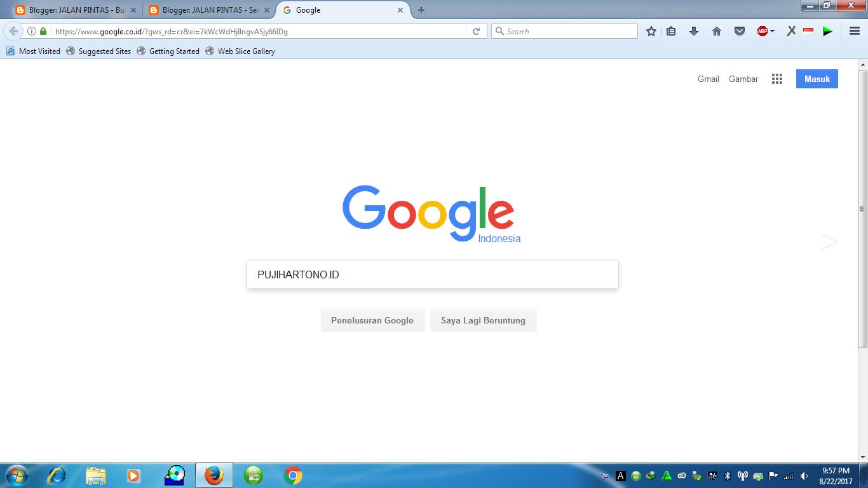The width and height of the screenshot is (868, 488).
Task: Click the Indonesian flag extension icon
Action: point(808,31)
